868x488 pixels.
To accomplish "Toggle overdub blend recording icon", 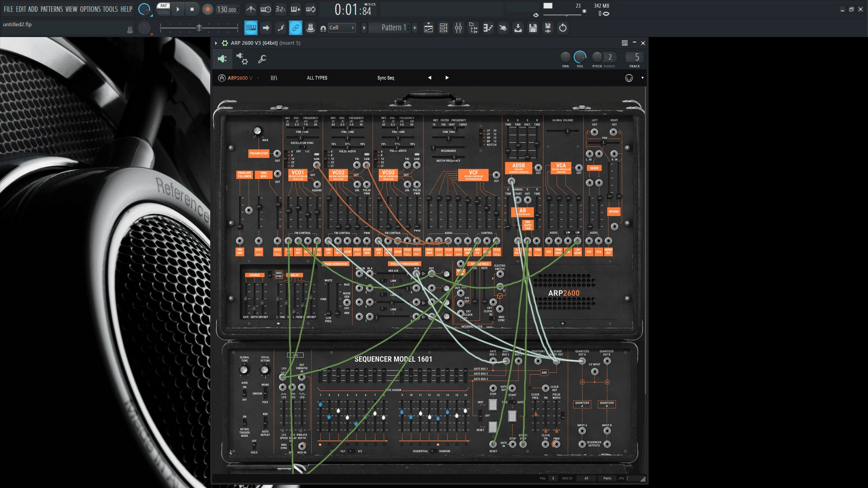I will [x=296, y=9].
